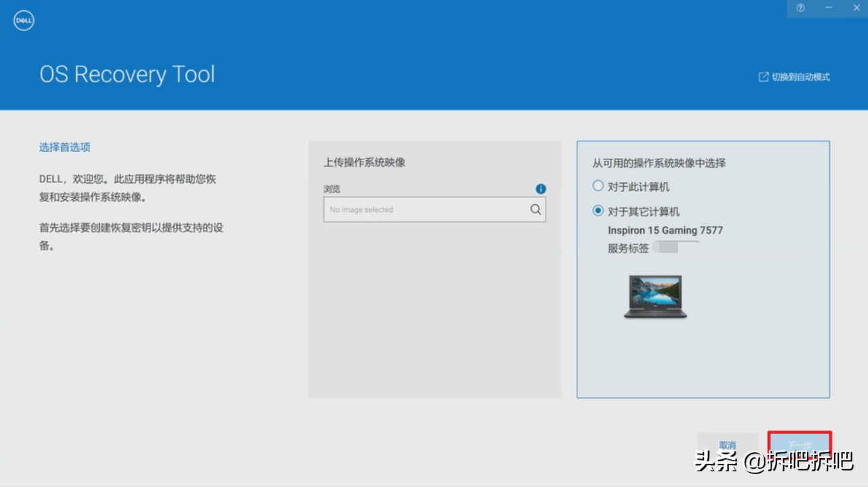868x487 pixels.
Task: Click the 上传操作系统映像 panel header
Action: (364, 162)
